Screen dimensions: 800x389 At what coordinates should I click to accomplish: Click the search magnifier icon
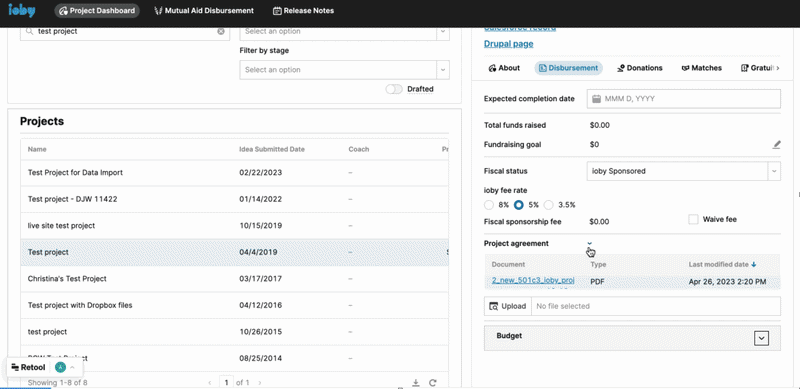[29, 31]
